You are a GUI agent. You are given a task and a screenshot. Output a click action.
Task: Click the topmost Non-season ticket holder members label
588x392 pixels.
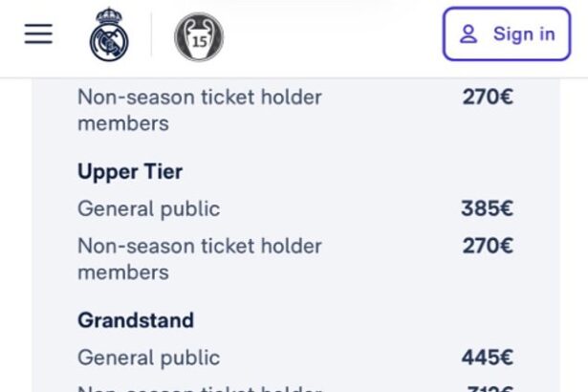(199, 109)
